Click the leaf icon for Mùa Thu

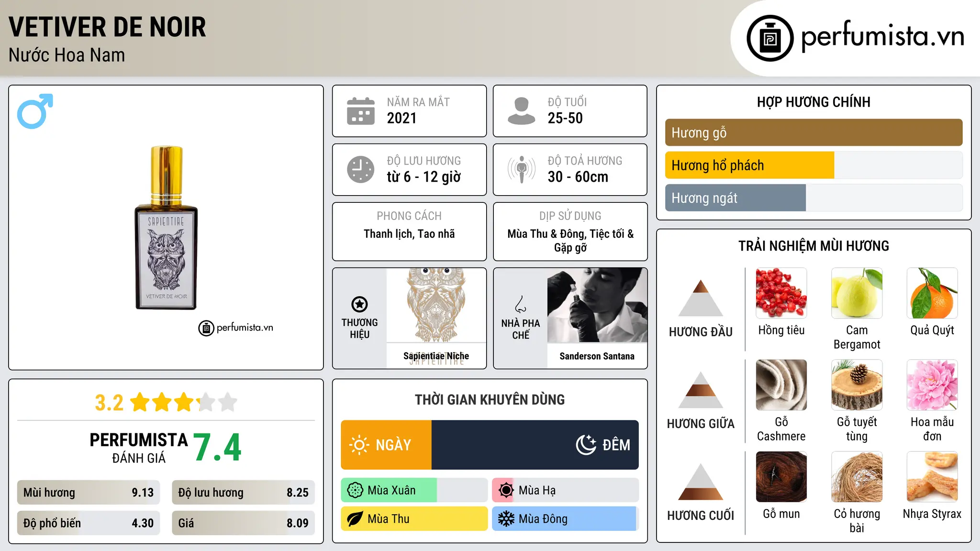coord(355,519)
